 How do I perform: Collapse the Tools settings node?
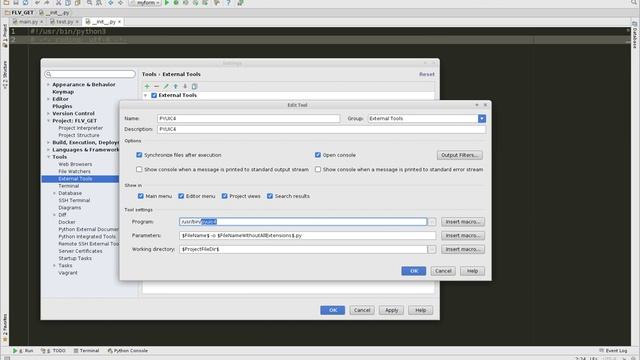(48, 157)
